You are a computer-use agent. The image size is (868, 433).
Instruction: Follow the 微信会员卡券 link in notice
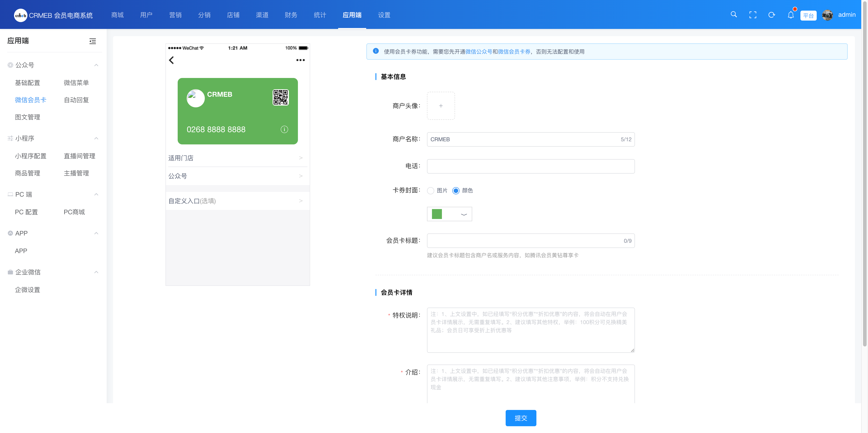[514, 52]
